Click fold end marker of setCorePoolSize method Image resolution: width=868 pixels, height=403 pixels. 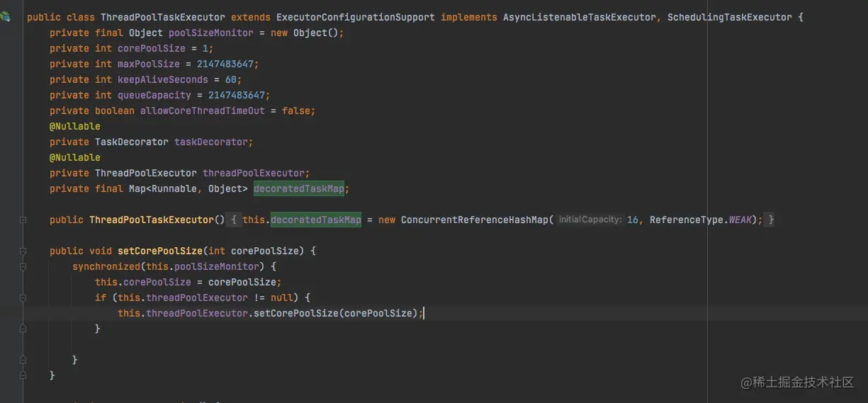pos(23,376)
